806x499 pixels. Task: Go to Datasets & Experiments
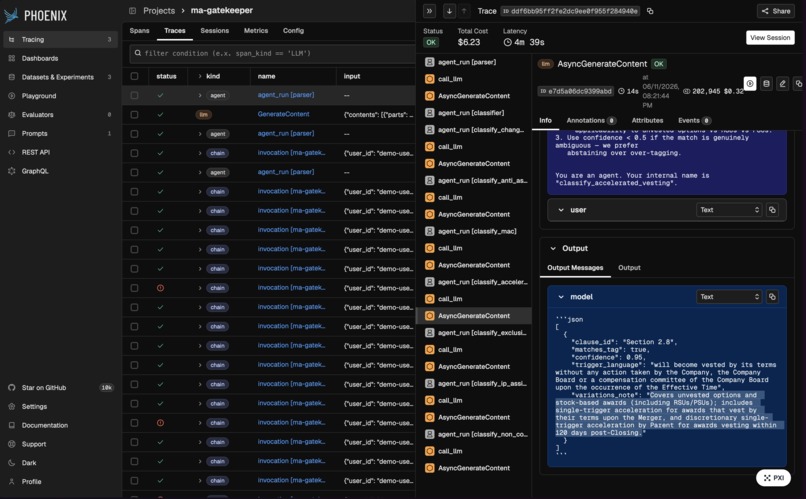60,77
